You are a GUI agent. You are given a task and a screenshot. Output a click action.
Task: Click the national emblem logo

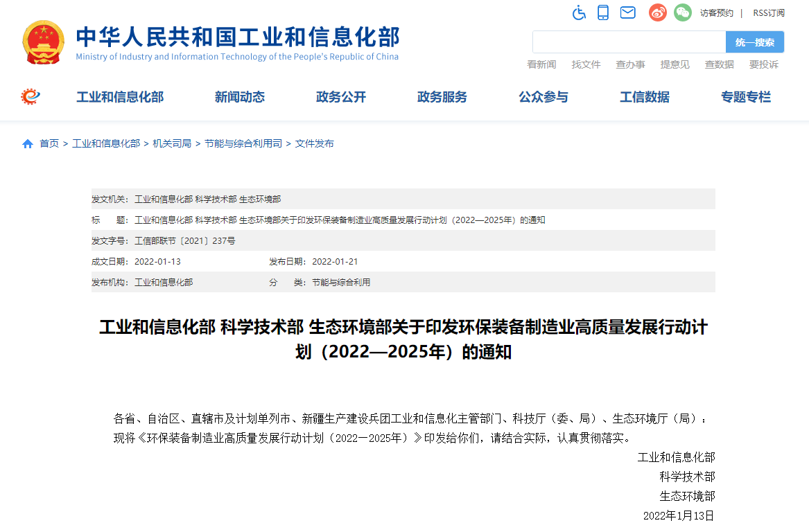click(x=43, y=42)
